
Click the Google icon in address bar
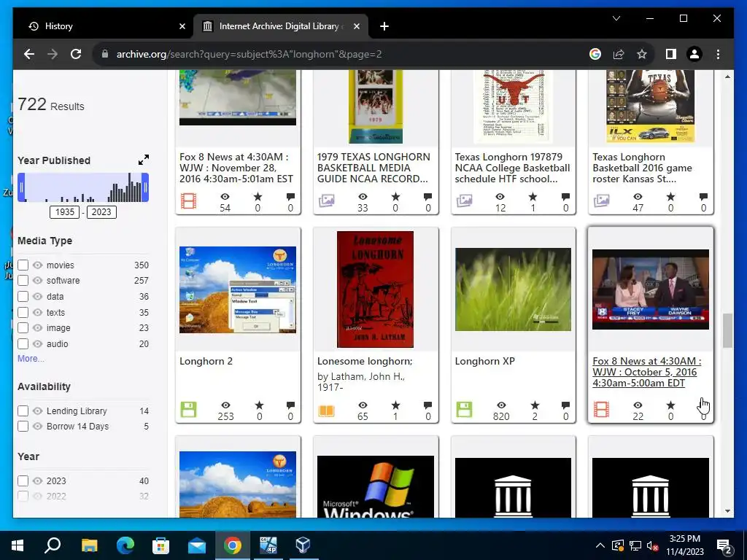click(595, 54)
